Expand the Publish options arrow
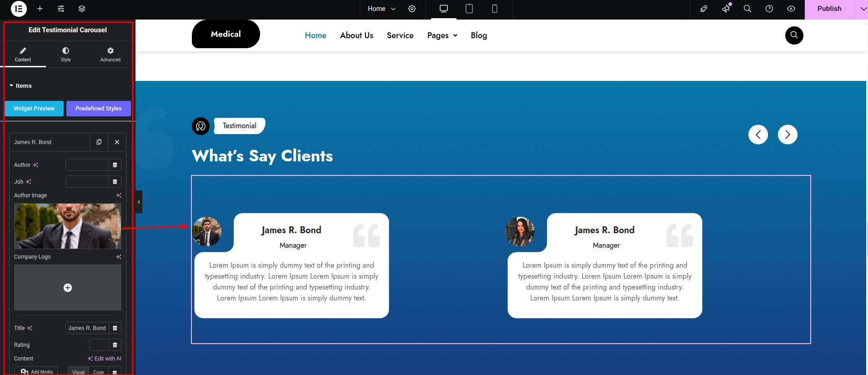The width and height of the screenshot is (868, 375). pyautogui.click(x=863, y=9)
